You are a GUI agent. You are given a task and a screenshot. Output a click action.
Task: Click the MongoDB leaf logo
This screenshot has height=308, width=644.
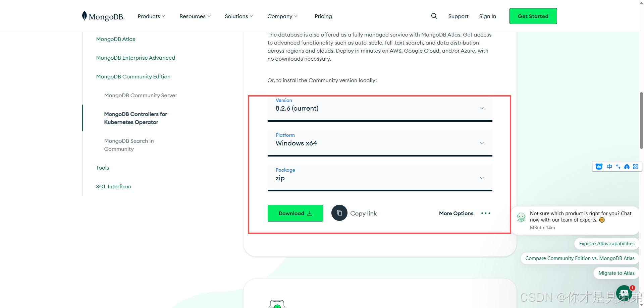(85, 16)
